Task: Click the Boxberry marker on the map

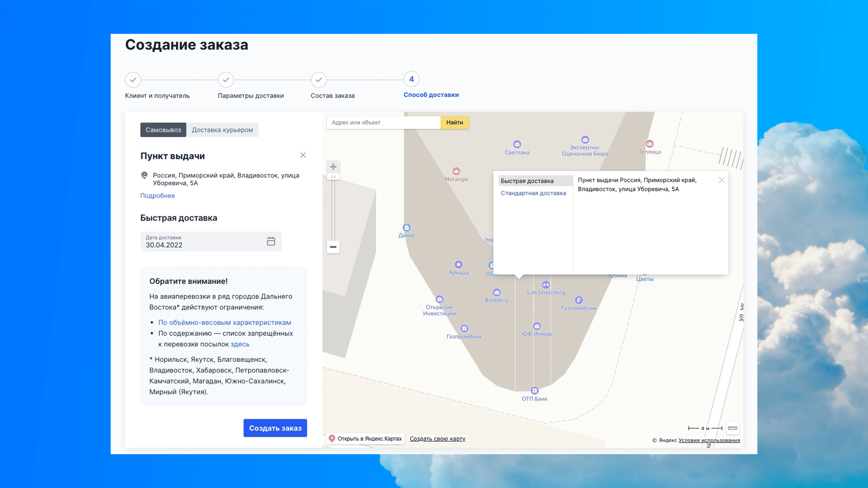Action: (497, 292)
